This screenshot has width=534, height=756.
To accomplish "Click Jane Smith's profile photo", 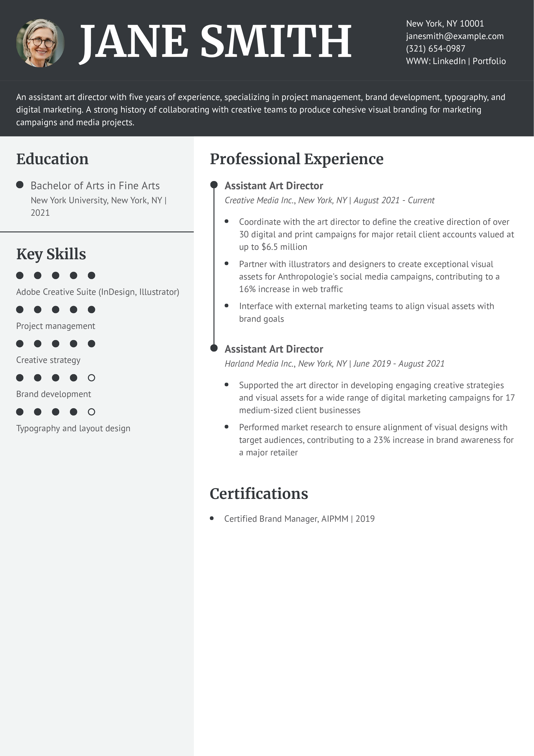I will [40, 43].
